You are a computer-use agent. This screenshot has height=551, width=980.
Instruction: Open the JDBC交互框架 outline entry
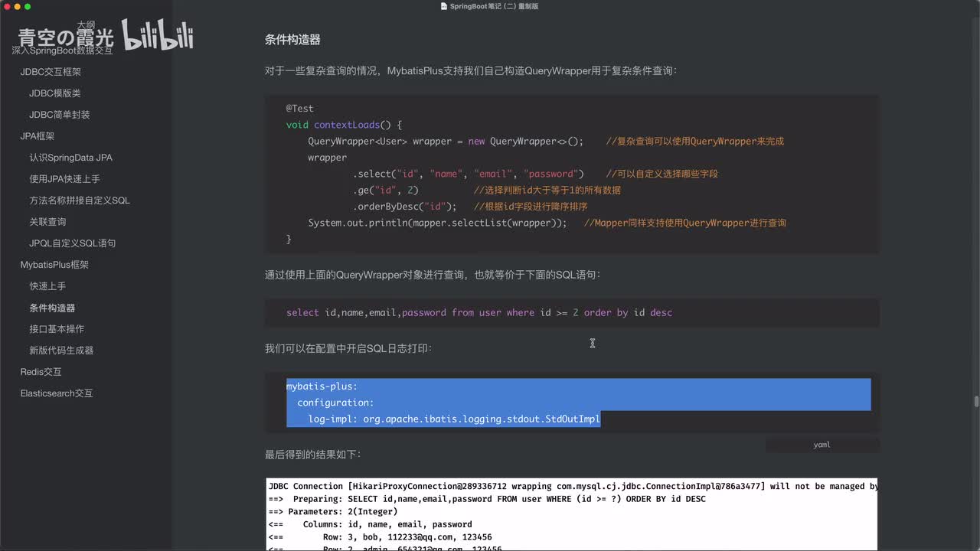pos(51,72)
